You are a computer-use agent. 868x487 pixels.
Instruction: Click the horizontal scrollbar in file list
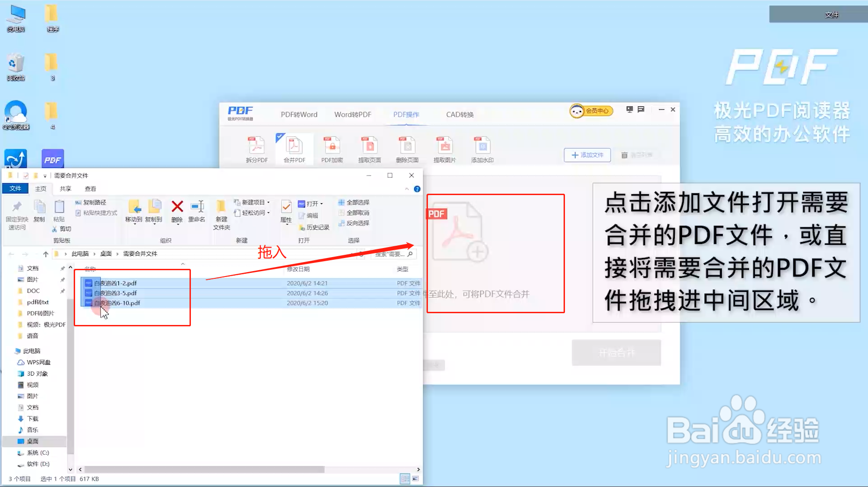click(x=204, y=469)
